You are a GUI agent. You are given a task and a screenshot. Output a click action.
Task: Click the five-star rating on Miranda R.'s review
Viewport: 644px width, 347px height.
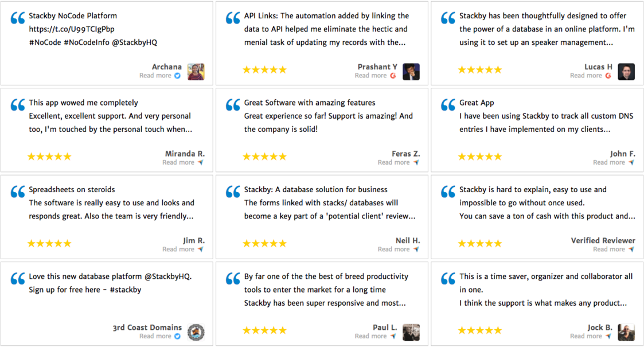point(49,157)
